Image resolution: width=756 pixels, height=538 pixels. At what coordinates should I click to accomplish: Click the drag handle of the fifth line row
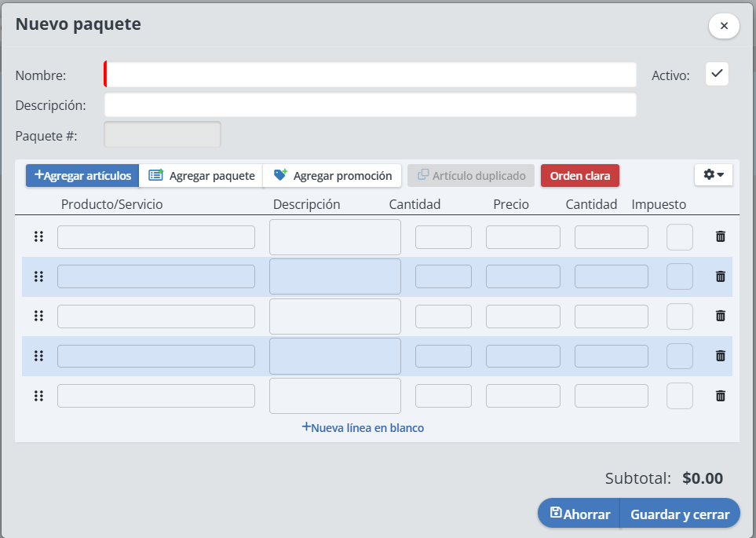(x=38, y=396)
